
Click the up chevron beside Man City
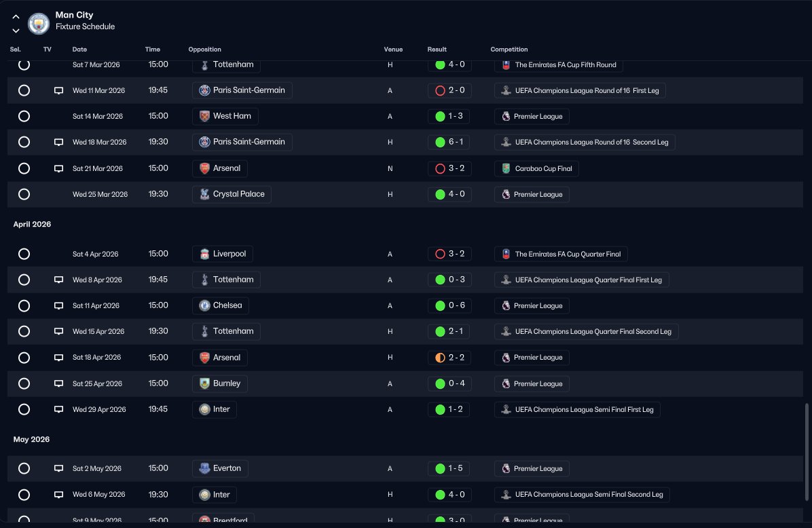16,17
